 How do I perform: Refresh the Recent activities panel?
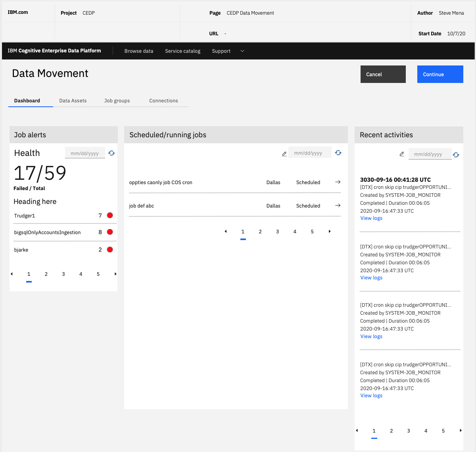click(456, 155)
